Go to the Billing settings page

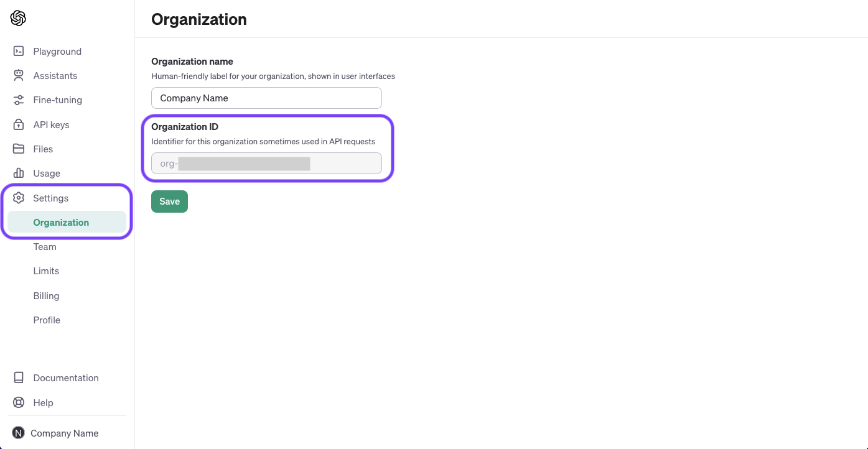click(x=45, y=295)
